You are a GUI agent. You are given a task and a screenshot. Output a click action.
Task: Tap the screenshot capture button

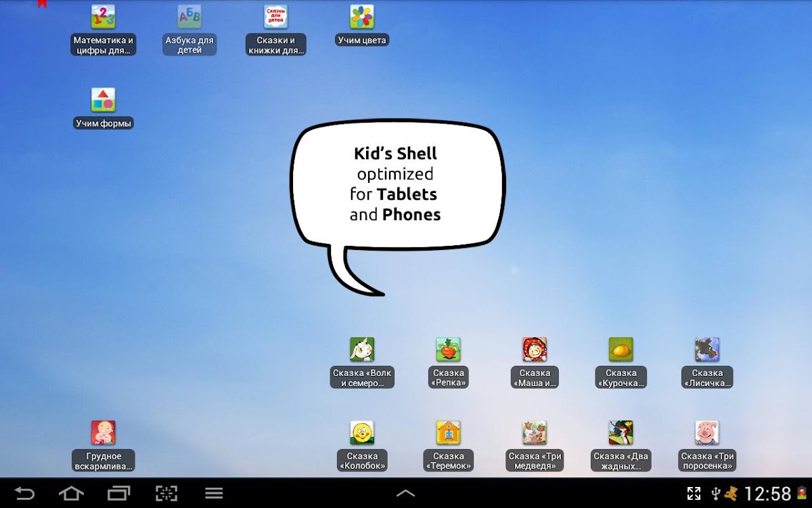pyautogui.click(x=166, y=493)
